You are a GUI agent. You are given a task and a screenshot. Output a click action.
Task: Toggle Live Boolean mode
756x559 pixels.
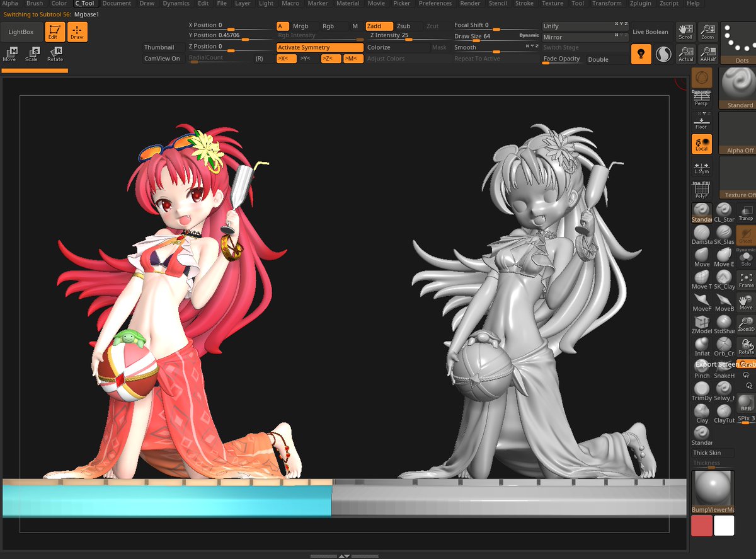pos(650,32)
